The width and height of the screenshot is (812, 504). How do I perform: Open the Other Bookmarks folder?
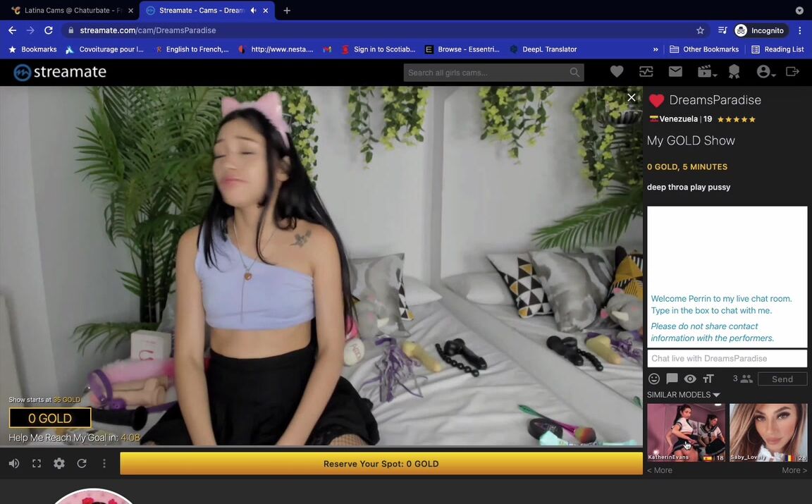pos(703,49)
